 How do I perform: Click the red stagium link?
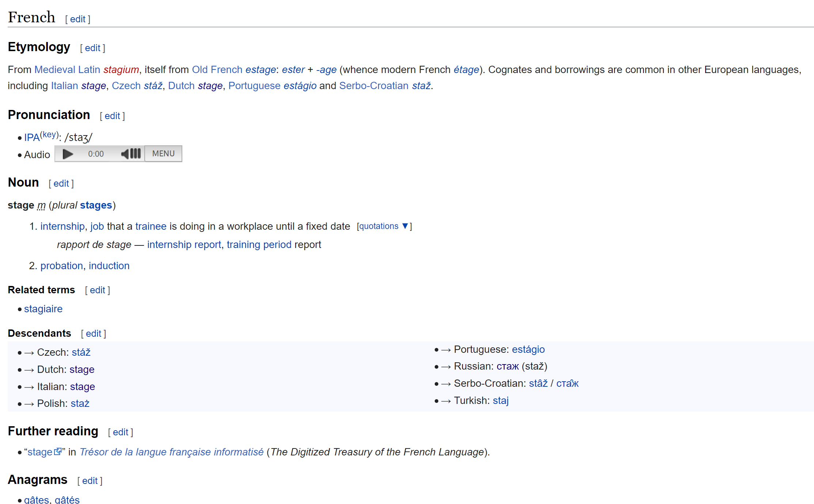click(x=121, y=69)
